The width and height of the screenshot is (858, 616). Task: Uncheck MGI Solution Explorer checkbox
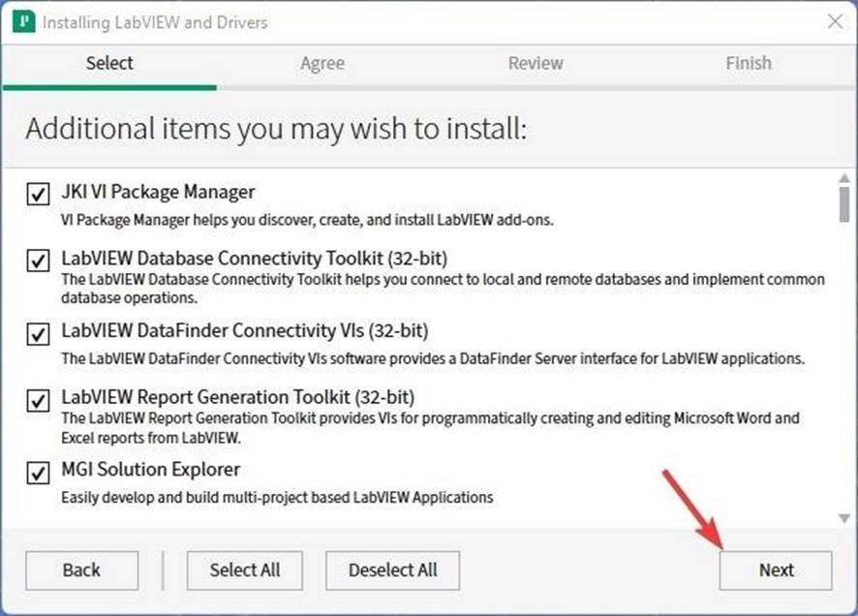tap(38, 473)
